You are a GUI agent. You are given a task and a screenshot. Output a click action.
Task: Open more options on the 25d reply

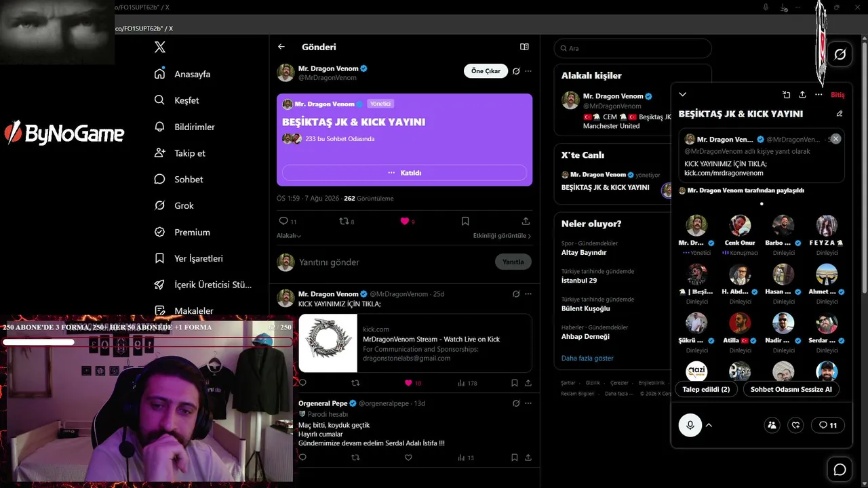pyautogui.click(x=528, y=294)
